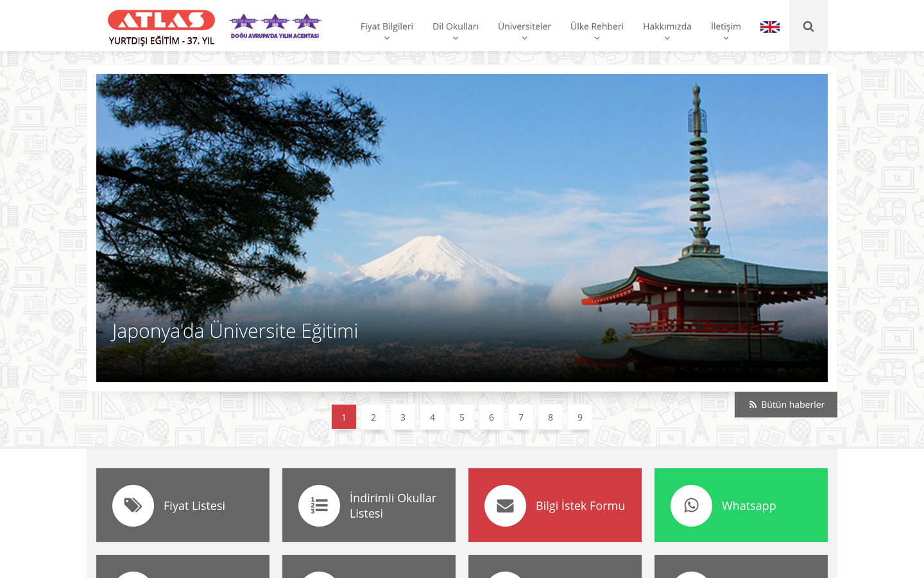Expand the Fiyat Bilgileri chevron
This screenshot has width=924, height=578.
pyautogui.click(x=387, y=39)
